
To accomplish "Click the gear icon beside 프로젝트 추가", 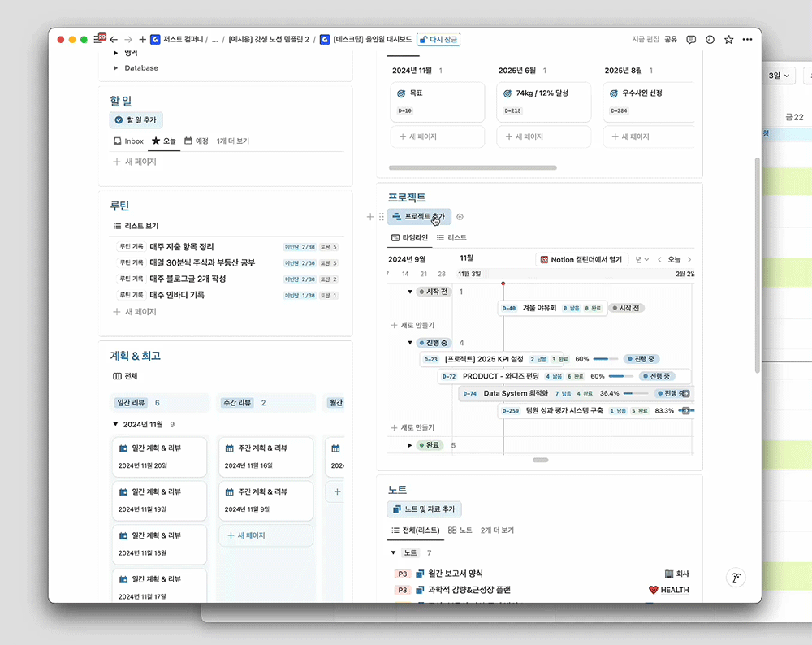I will (460, 217).
